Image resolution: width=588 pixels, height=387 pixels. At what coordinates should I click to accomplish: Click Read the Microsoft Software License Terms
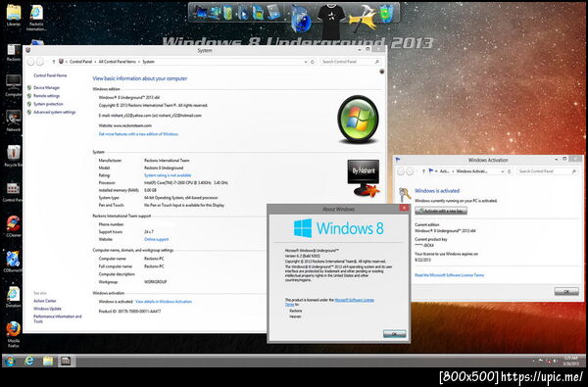(449, 275)
